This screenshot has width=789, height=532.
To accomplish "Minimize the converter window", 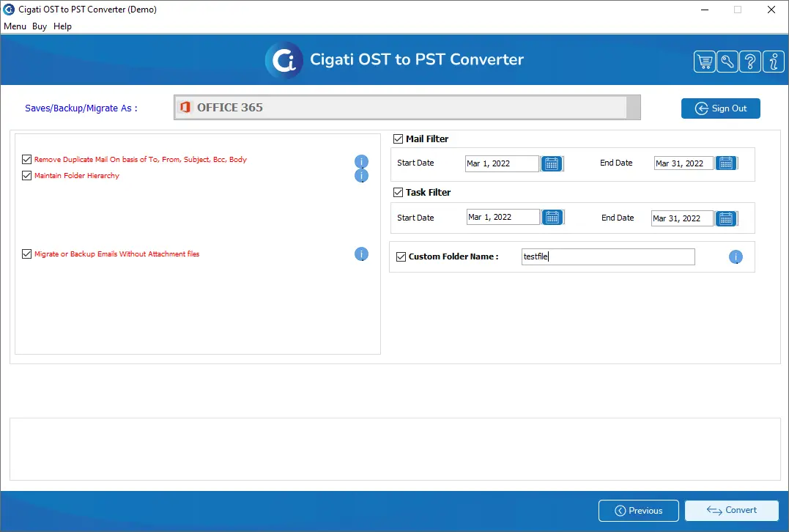I will [x=705, y=10].
